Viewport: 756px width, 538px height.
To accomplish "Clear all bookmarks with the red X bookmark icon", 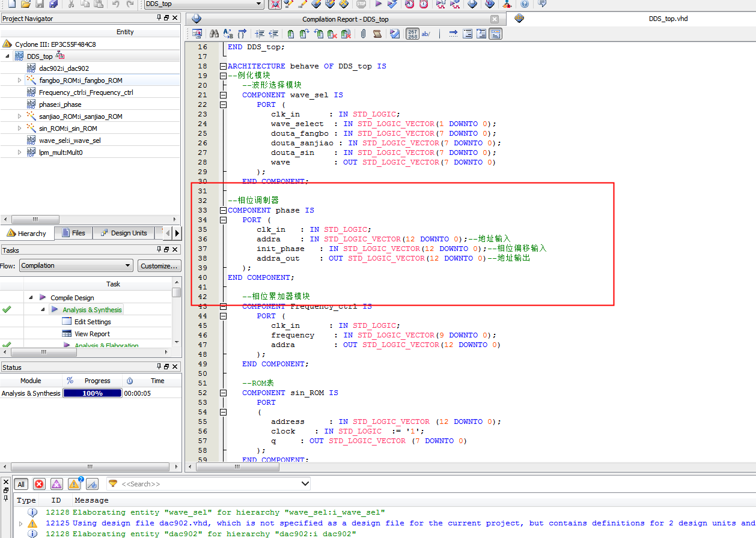I will click(x=346, y=34).
